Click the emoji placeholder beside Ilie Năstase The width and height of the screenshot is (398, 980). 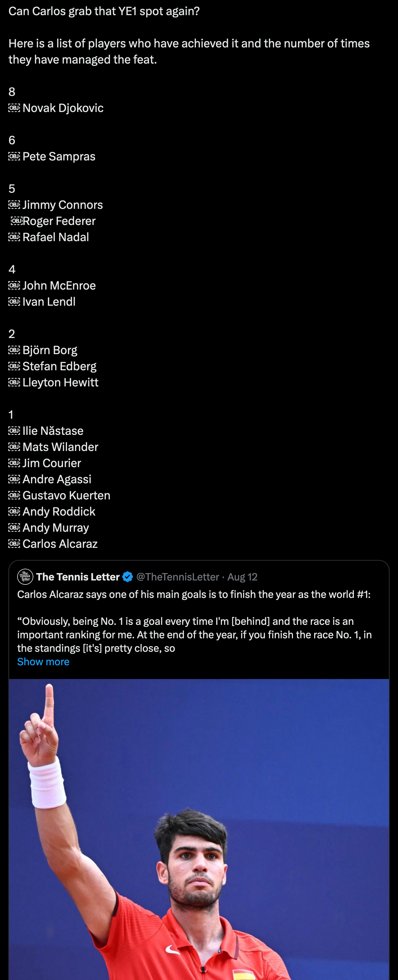pyautogui.click(x=14, y=431)
